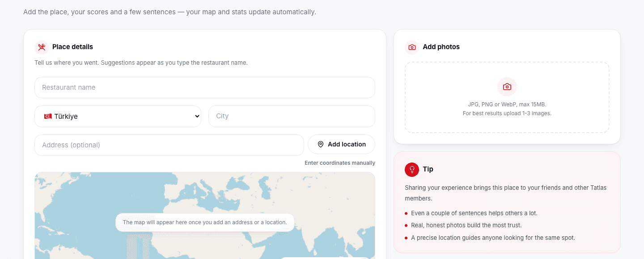Click the Place details heading

(72, 47)
